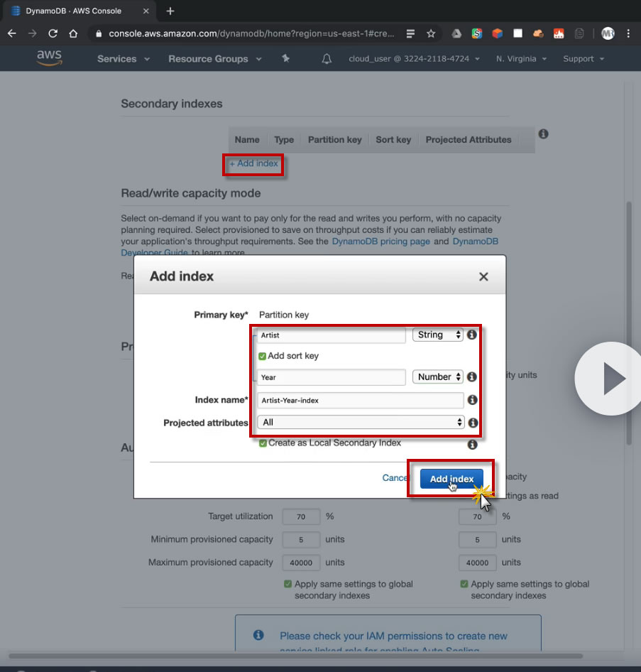The height and width of the screenshot is (672, 641).
Task: Click the white square extension icon
Action: click(517, 33)
